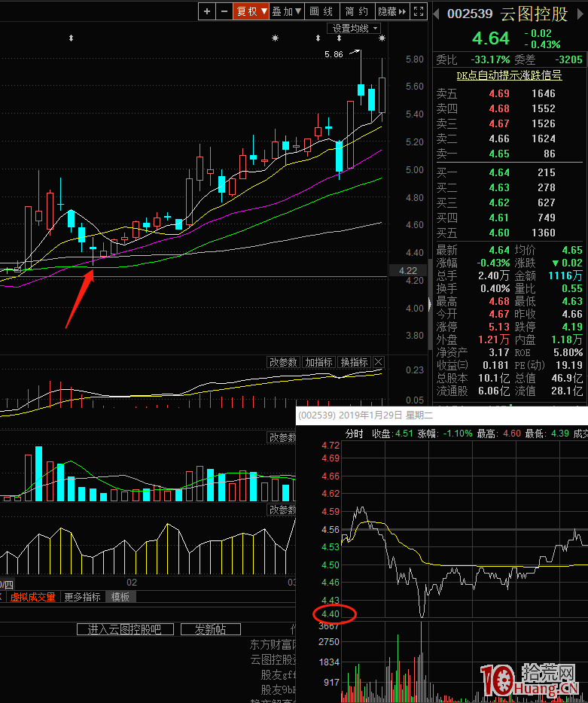This screenshot has height=703, width=588.
Task: Select 买一 price 4.64
Action: click(498, 172)
